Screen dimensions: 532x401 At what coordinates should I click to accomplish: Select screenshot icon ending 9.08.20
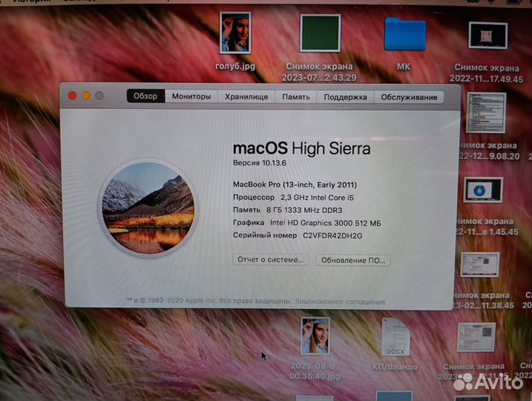[x=486, y=113]
